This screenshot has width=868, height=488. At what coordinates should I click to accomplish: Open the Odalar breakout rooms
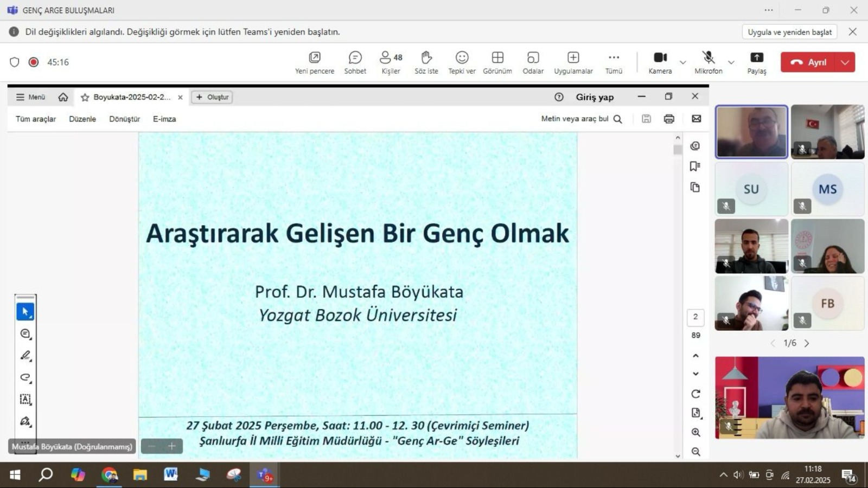(533, 62)
